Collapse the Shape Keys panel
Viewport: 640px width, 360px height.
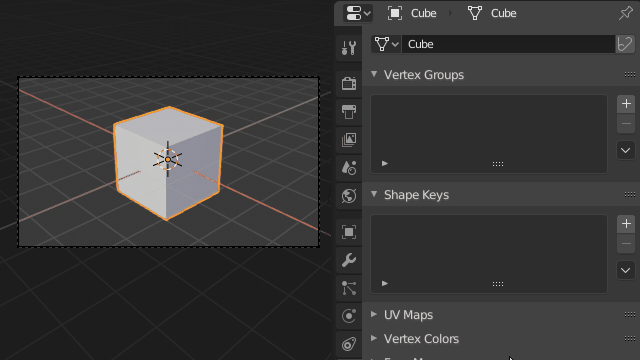[374, 194]
